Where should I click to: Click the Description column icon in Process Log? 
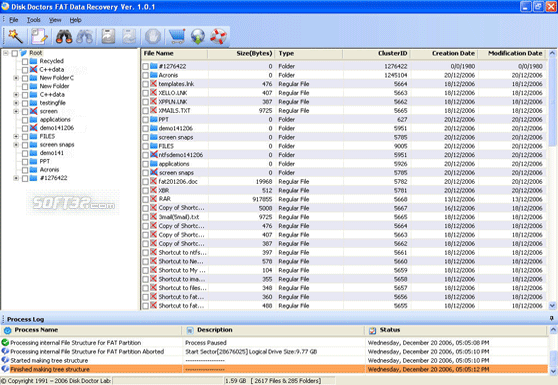[x=190, y=330]
